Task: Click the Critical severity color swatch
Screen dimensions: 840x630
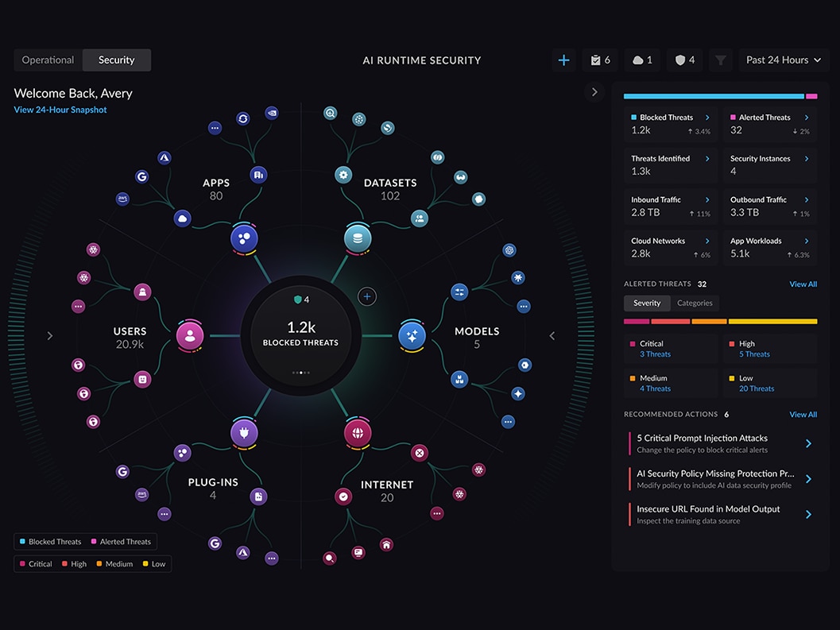Action: [633, 343]
